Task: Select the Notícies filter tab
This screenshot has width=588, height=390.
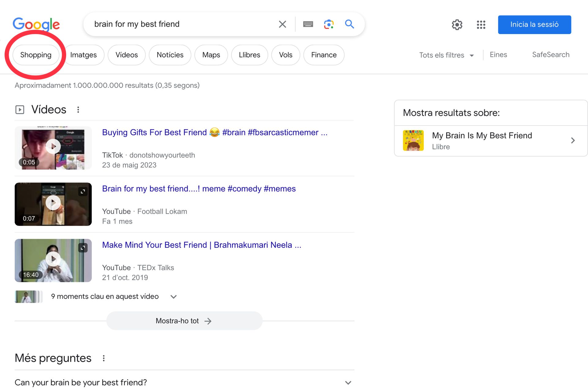Action: click(x=170, y=55)
